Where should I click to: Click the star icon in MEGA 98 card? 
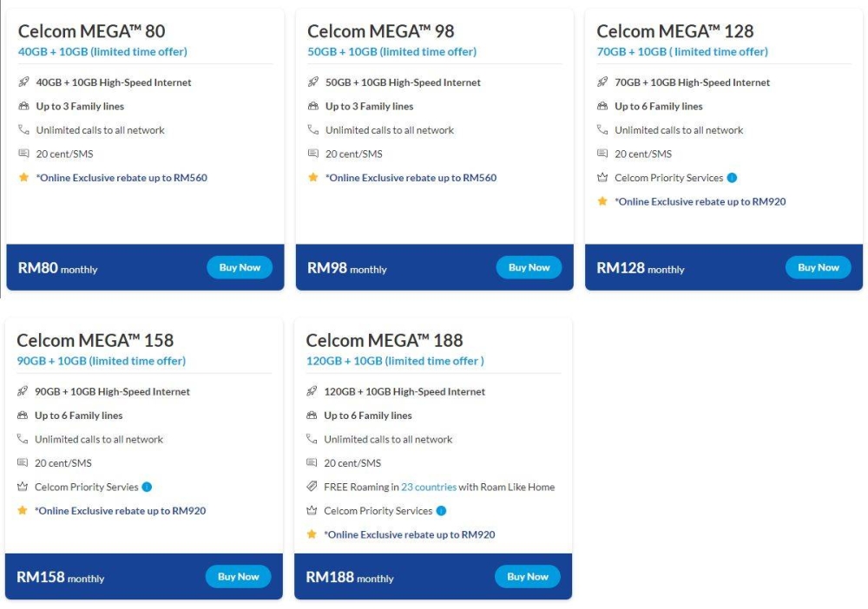313,177
